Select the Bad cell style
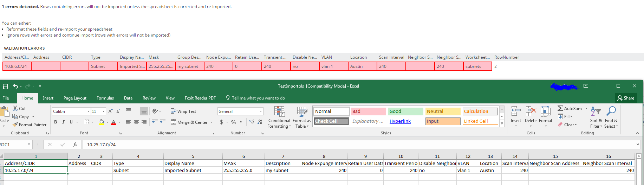The height and width of the screenshot is (185, 644). coord(369,111)
